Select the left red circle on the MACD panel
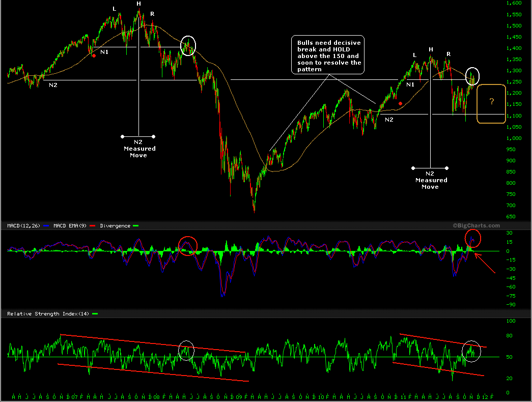 (187, 246)
